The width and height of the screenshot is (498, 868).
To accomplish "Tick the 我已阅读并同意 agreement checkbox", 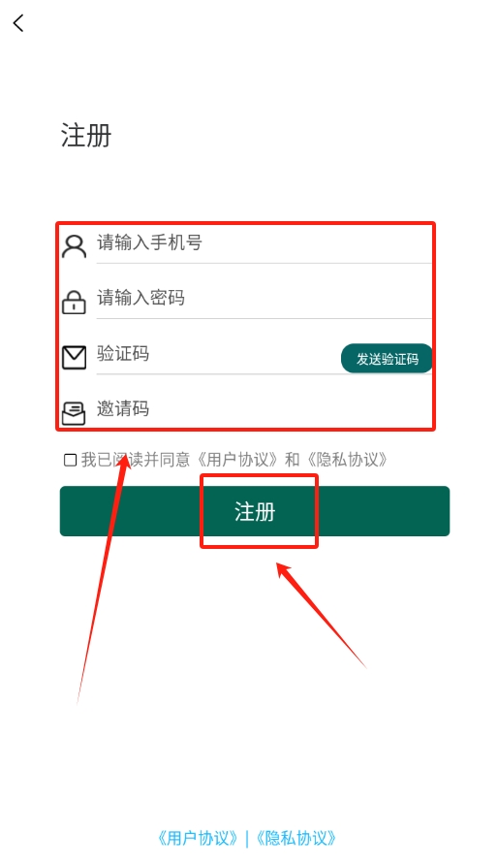I will (x=70, y=460).
